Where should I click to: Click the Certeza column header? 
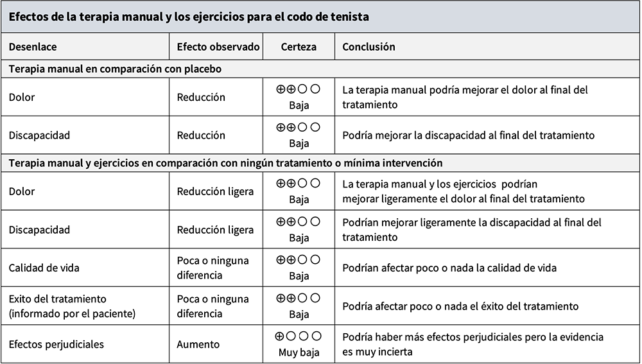point(299,47)
